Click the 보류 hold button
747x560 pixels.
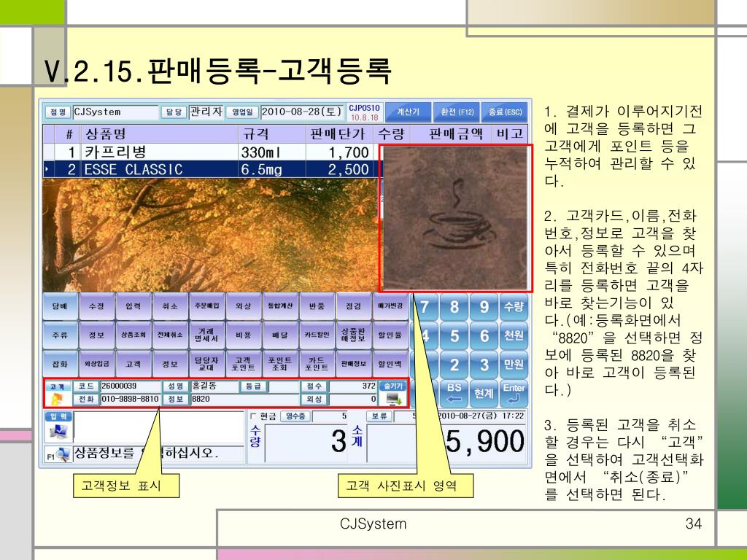coord(379,416)
